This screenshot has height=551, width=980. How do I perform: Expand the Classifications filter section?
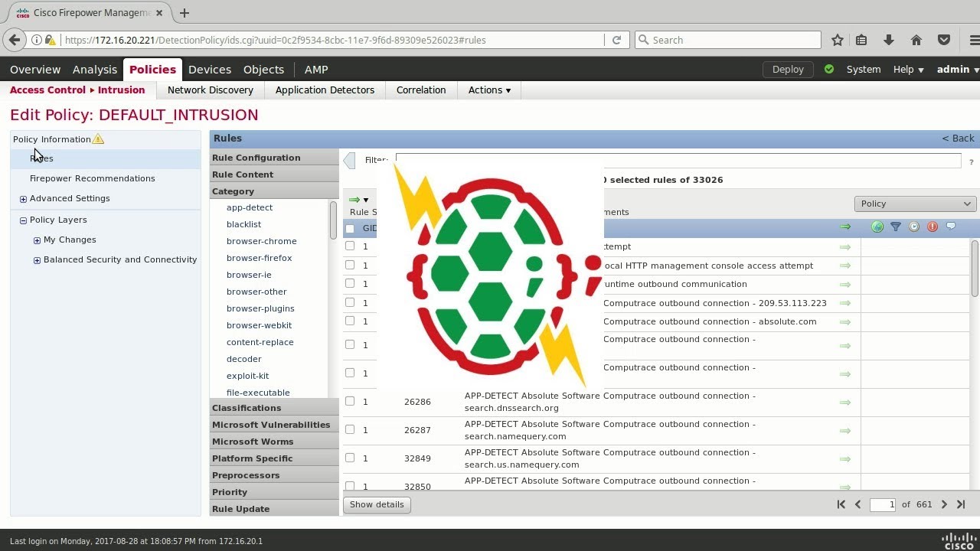point(274,408)
